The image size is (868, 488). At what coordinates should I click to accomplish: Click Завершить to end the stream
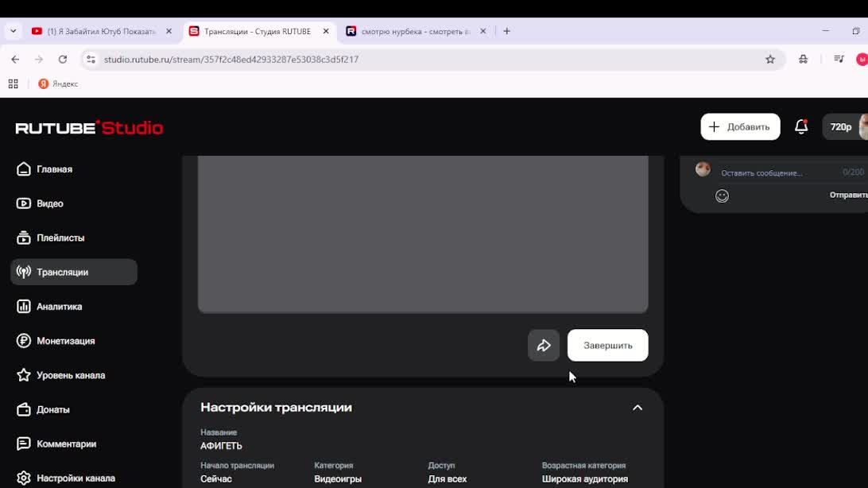(608, 345)
